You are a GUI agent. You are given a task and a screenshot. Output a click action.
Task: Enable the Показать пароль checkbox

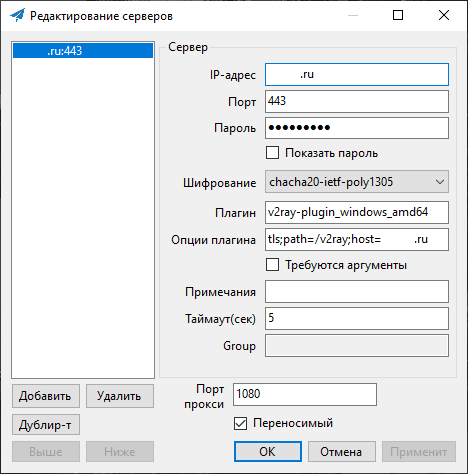[x=272, y=153]
